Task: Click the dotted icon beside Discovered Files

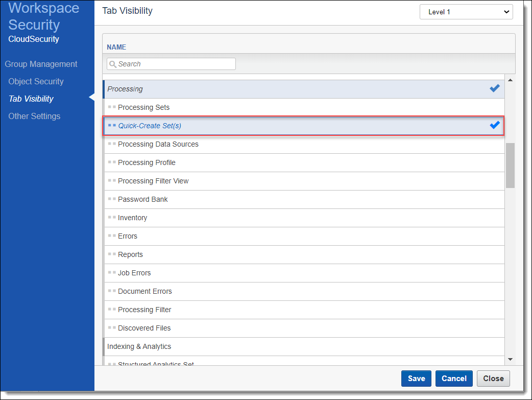Action: 111,328
